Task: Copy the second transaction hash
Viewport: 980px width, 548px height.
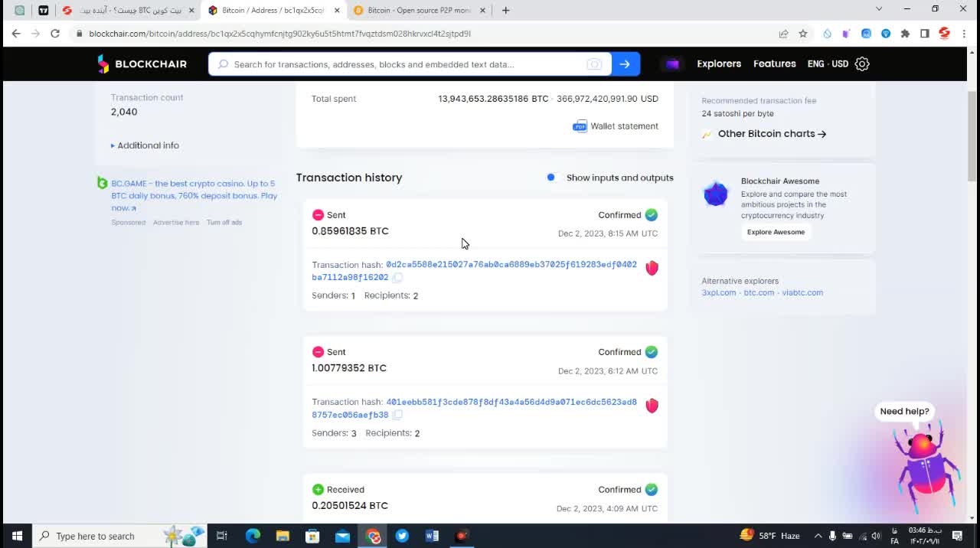Action: (397, 415)
